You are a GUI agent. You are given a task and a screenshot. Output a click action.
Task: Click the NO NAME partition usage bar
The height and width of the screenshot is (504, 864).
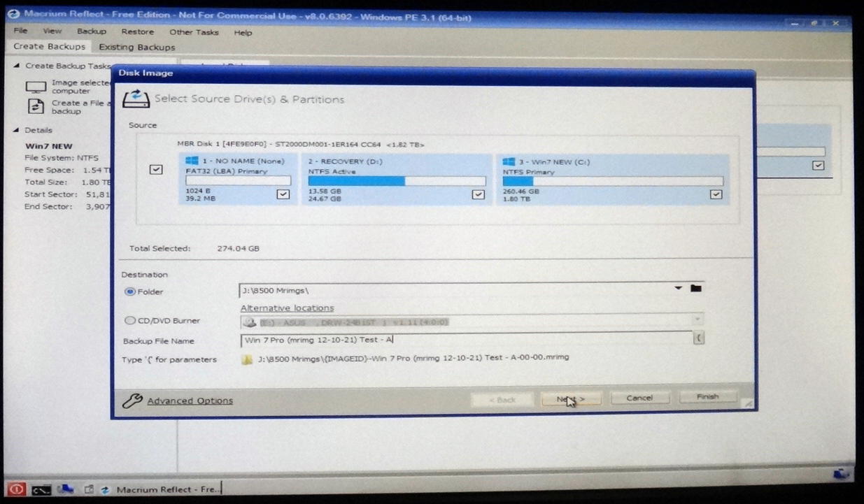pyautogui.click(x=238, y=180)
